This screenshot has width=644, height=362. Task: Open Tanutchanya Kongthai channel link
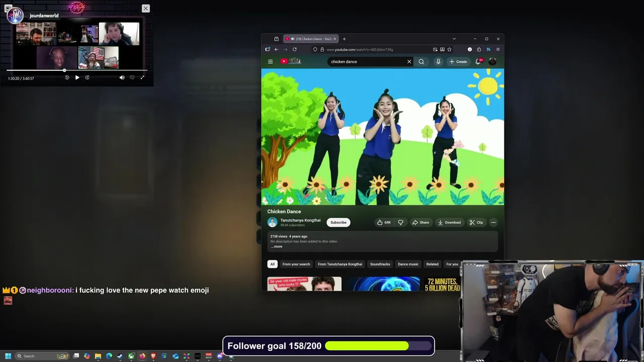coord(300,220)
